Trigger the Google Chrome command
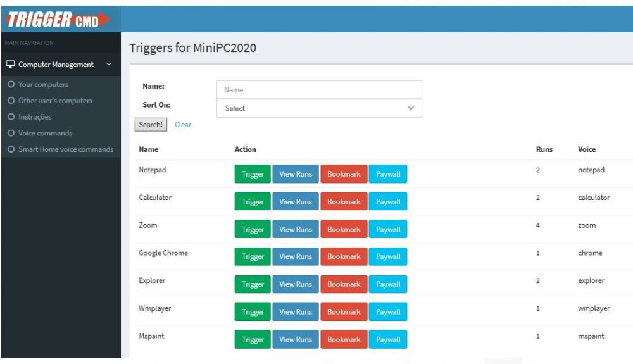This screenshot has width=633, height=364. point(253,256)
